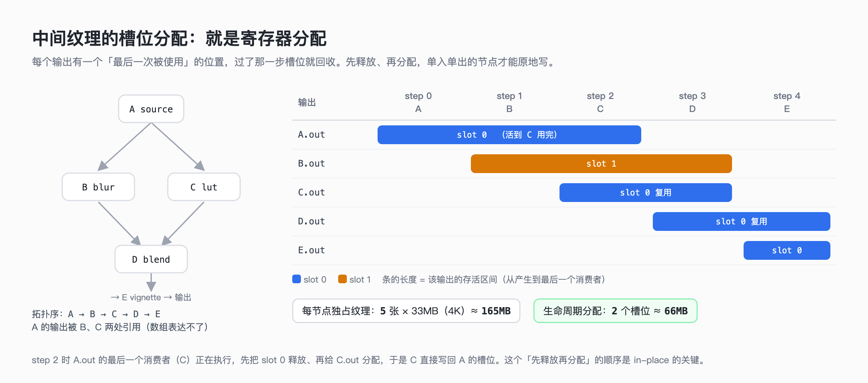Click the 生命周期分配 66MB green box
Screen dimensions: 868x383
615,311
